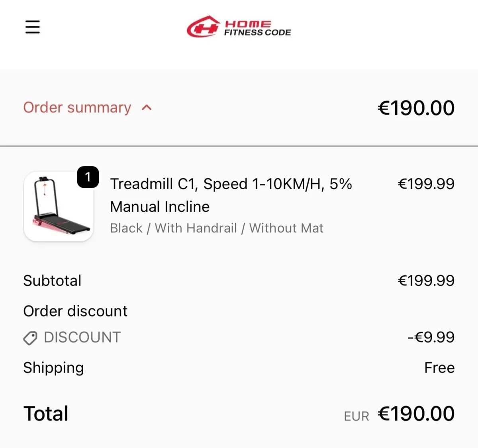Click the chevron next to Order summary
This screenshot has width=478, height=448.
pos(147,108)
